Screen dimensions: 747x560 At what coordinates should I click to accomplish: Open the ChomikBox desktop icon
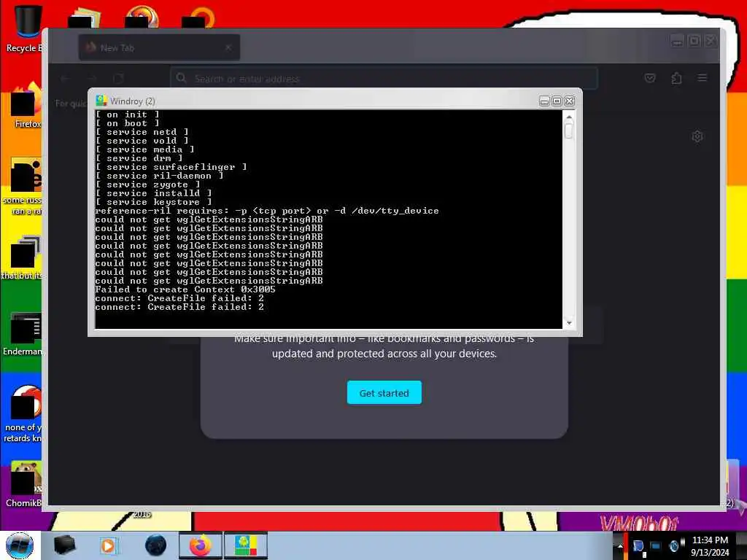coord(26,484)
